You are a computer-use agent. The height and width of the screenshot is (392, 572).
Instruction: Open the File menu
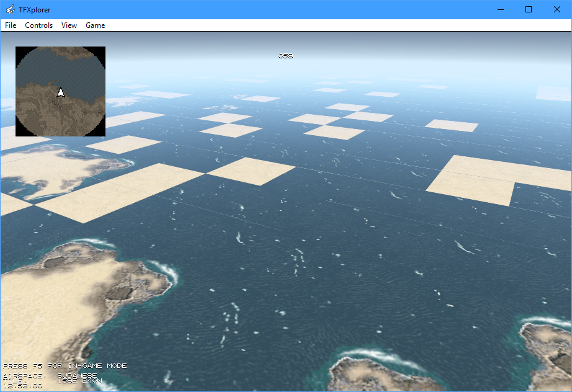11,25
